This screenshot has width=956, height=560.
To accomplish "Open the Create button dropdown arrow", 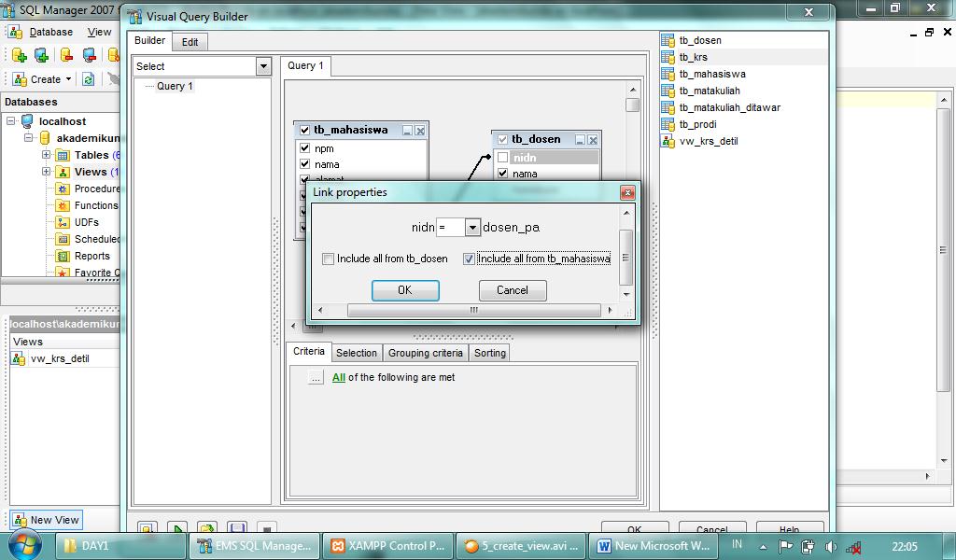I will coord(68,79).
